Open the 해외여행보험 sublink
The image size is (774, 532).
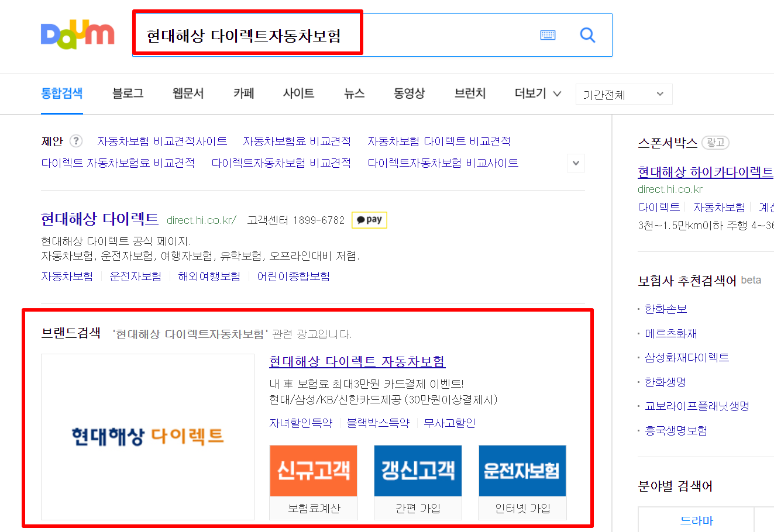tap(209, 277)
